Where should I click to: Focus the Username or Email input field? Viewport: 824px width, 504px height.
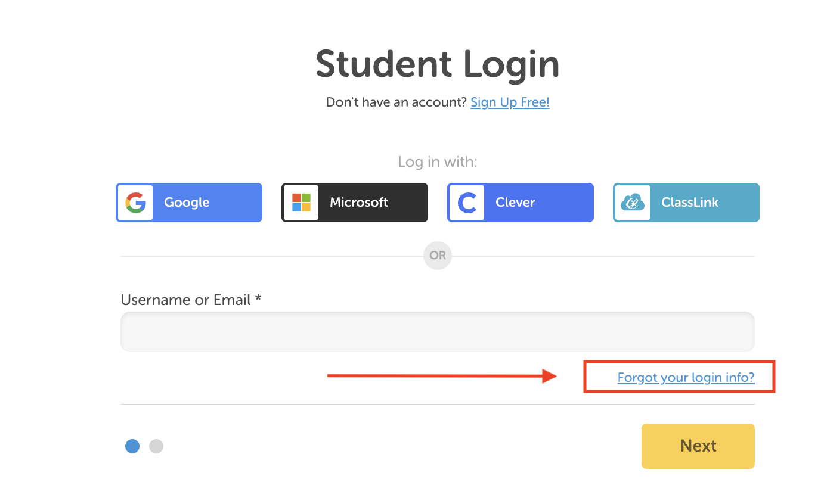click(437, 332)
